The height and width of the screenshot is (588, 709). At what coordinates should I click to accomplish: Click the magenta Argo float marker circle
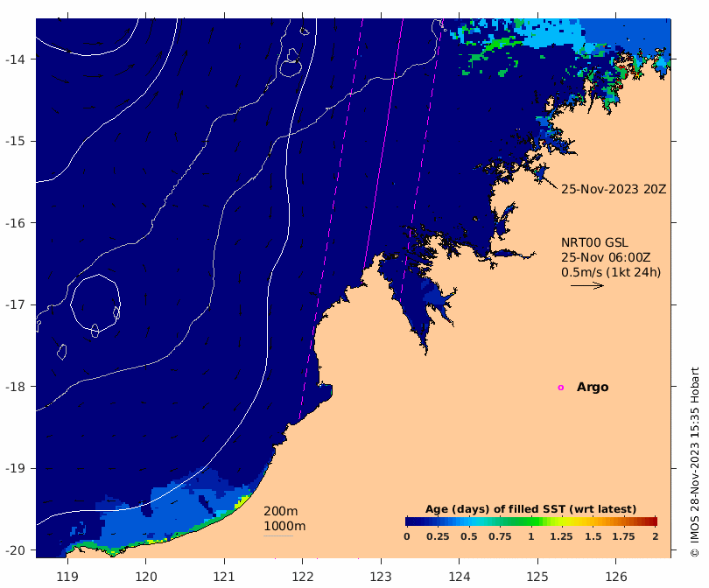[x=561, y=388]
